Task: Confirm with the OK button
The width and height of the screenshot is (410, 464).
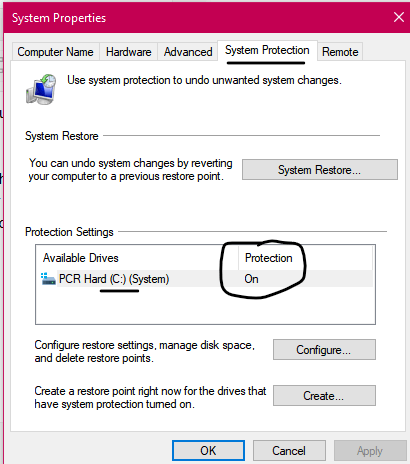Action: (x=208, y=451)
